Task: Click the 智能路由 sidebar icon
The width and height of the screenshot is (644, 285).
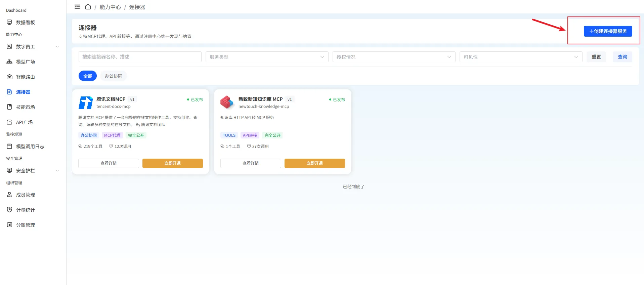Action: point(9,77)
